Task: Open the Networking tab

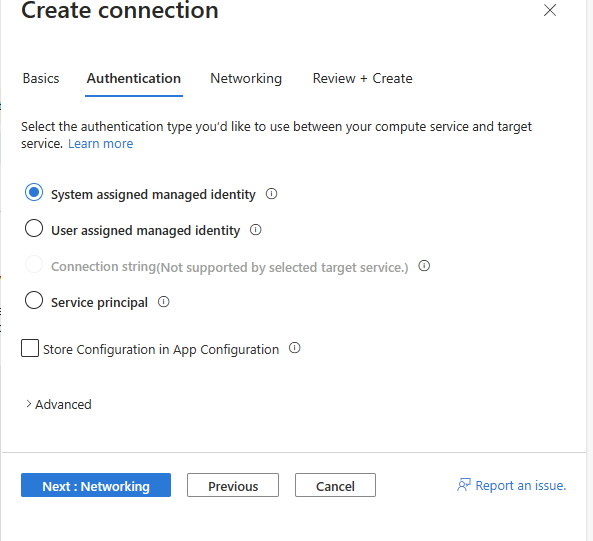Action: click(x=246, y=79)
